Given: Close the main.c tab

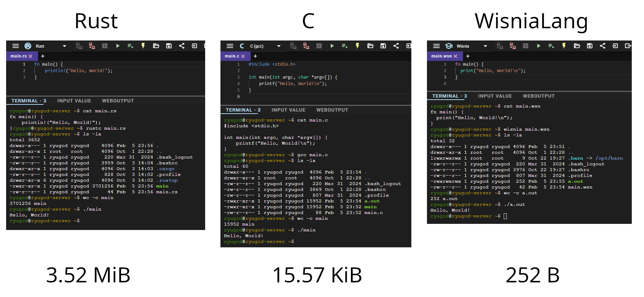Looking at the screenshot, I should click(x=243, y=56).
